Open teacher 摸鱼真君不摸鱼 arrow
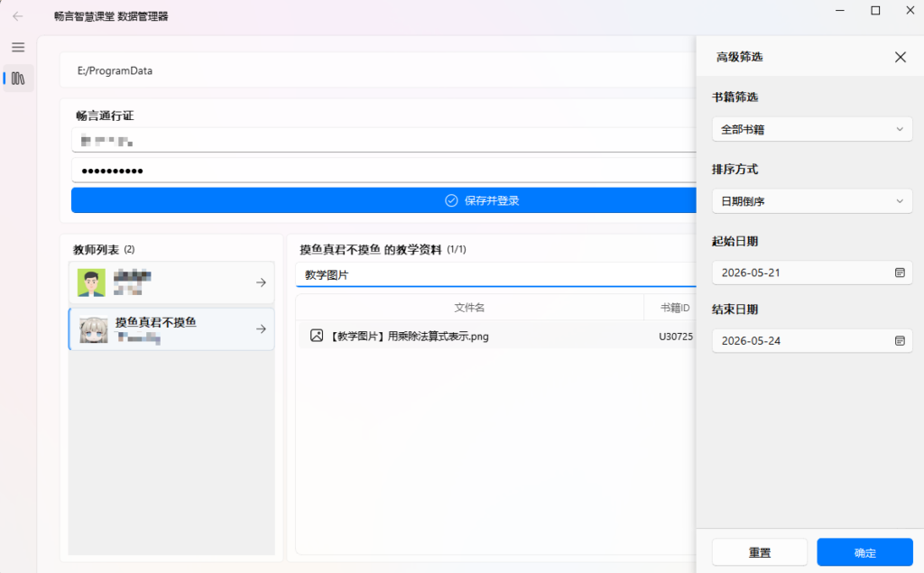Screen dimensions: 924x573 [261, 329]
